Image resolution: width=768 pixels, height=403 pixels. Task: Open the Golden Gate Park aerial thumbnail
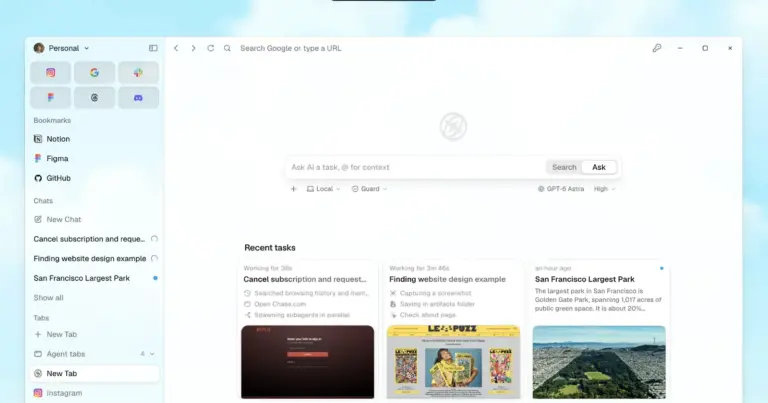coord(599,361)
